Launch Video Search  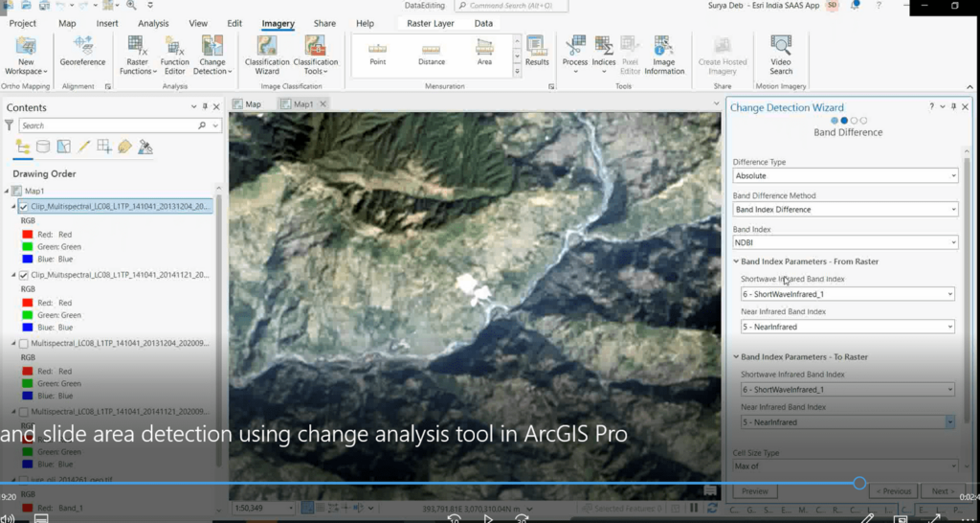point(781,57)
